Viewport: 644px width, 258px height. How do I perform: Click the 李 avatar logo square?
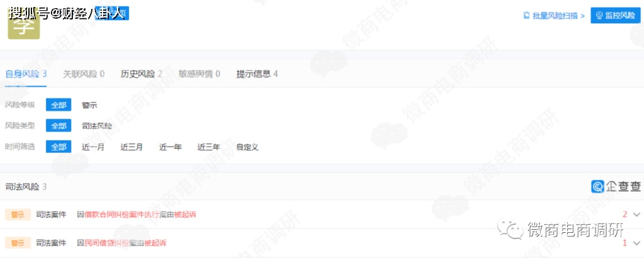coord(24,25)
